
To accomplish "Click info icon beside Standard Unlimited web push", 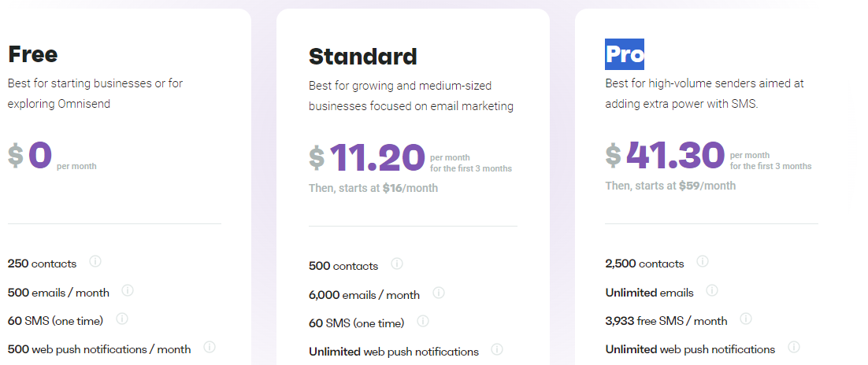I will tap(497, 350).
